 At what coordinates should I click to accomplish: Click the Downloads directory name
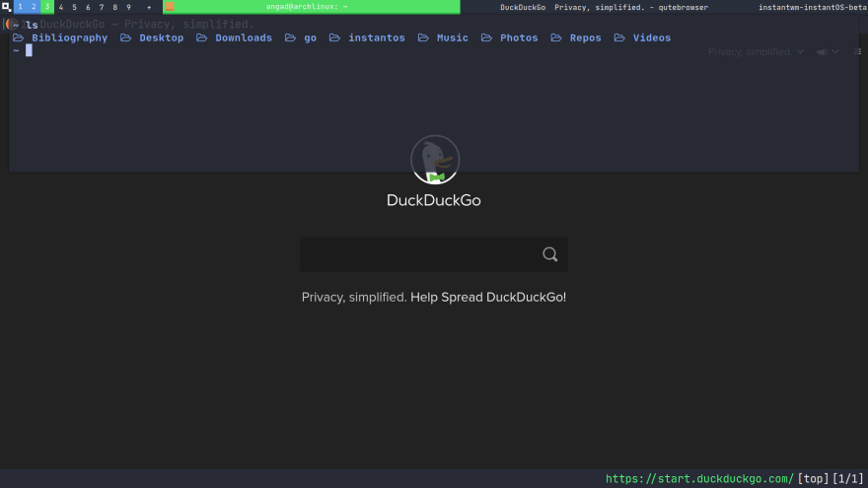coord(244,38)
